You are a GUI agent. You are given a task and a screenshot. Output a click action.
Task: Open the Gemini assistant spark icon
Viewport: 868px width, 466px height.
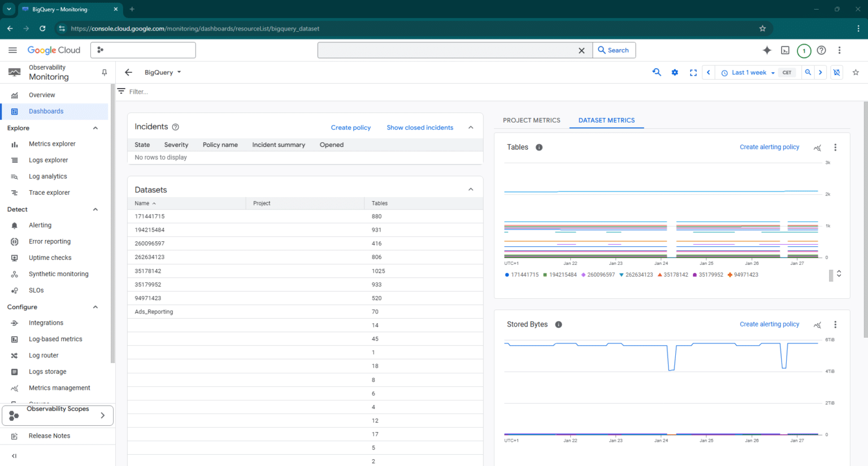click(767, 50)
